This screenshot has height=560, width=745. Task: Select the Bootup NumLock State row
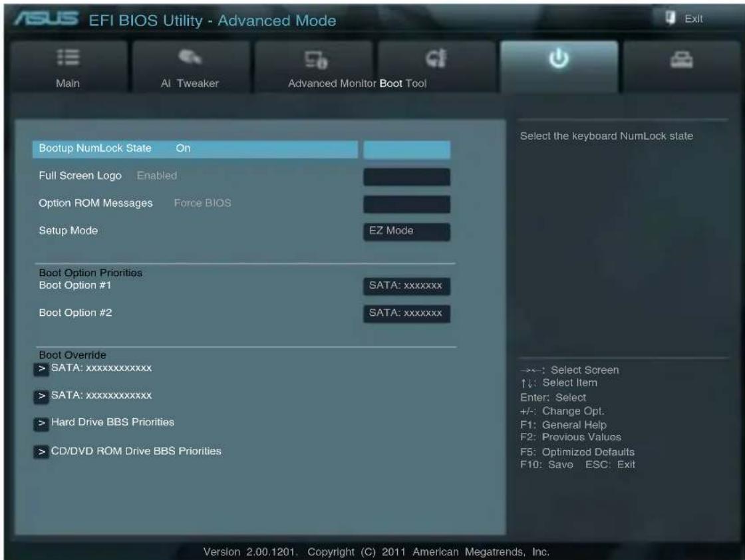tap(195, 149)
